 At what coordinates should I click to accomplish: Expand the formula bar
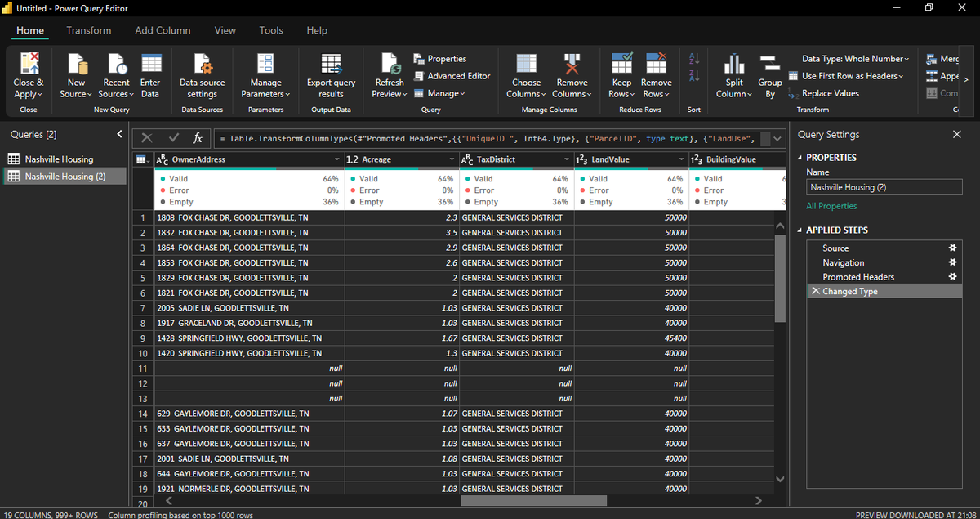778,138
